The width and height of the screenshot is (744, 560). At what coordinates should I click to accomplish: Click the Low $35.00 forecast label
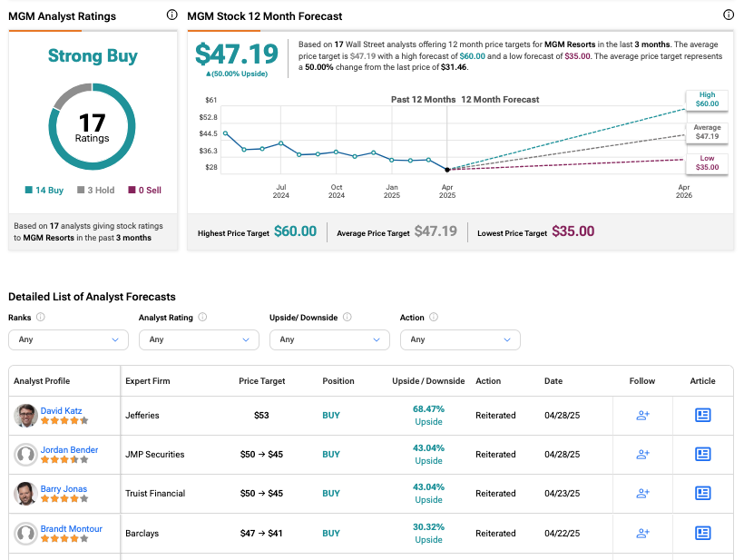point(707,162)
